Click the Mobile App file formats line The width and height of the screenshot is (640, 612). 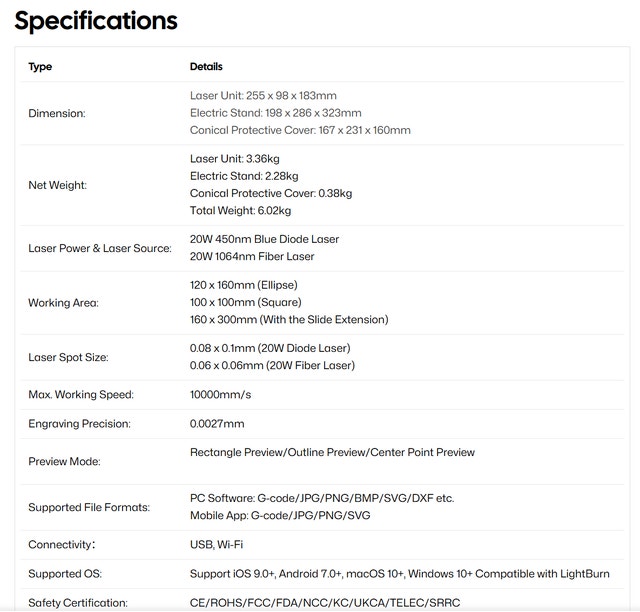pos(280,516)
